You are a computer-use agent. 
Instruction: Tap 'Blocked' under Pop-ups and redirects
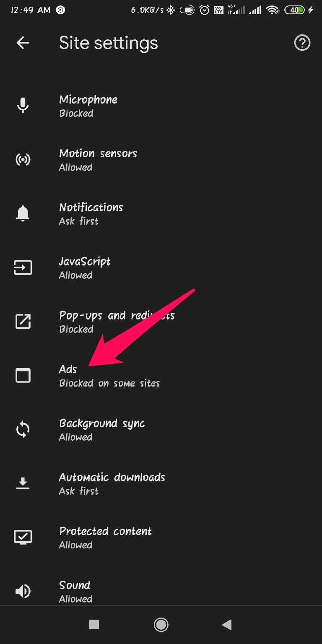(x=76, y=329)
